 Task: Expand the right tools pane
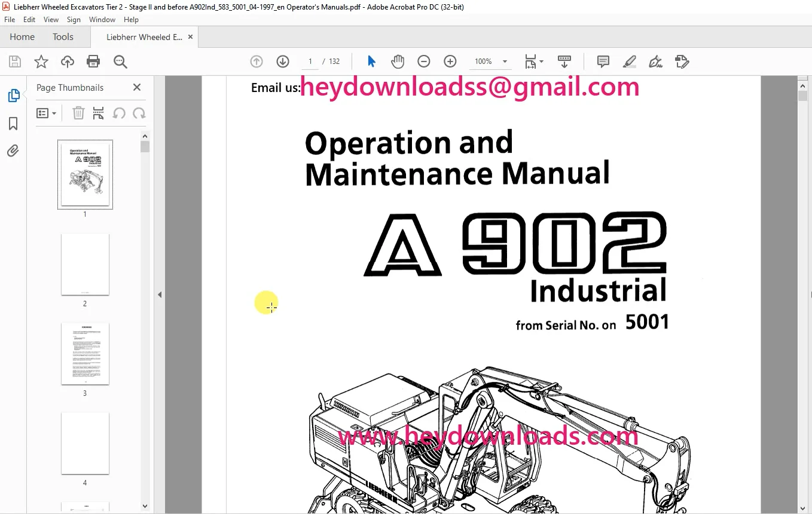[810, 295]
